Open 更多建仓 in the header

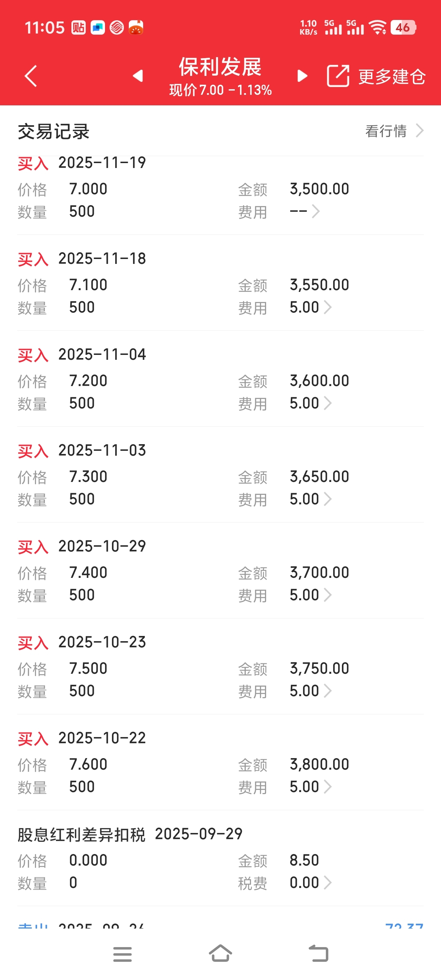tap(392, 76)
